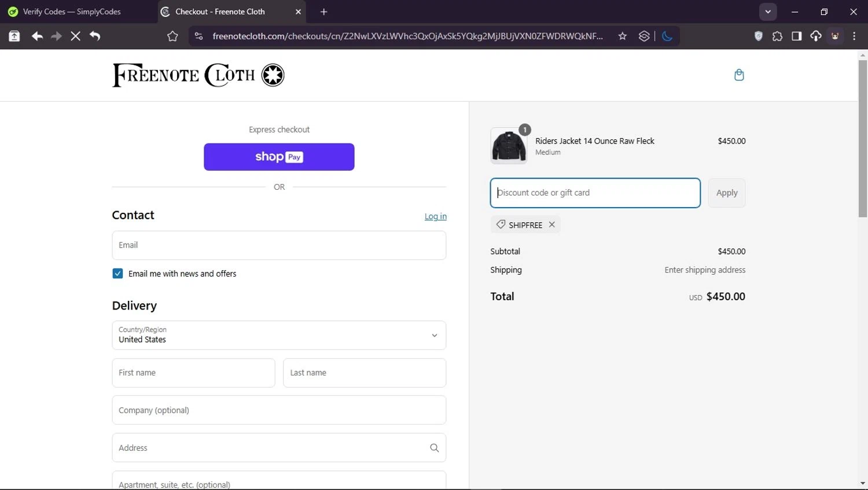Click the browser address bar URL

click(x=407, y=36)
